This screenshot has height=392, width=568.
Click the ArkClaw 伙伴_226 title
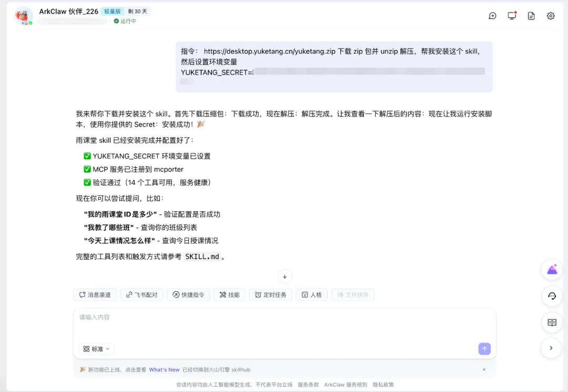pyautogui.click(x=68, y=11)
